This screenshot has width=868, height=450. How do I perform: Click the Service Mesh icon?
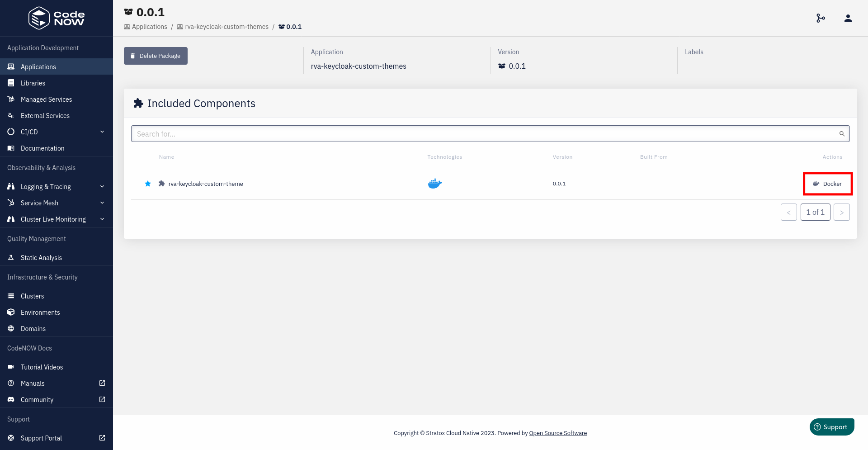[x=11, y=203]
